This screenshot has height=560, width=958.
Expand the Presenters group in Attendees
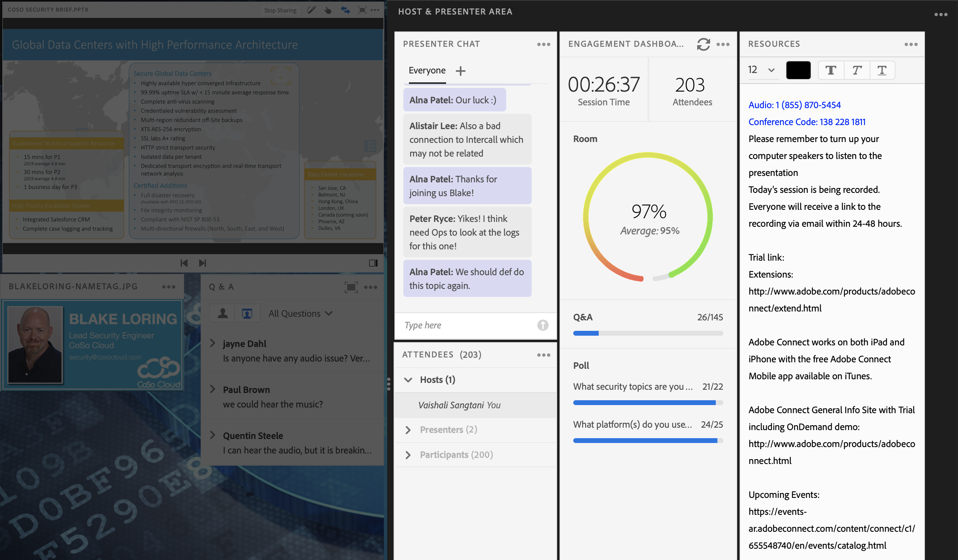click(x=408, y=430)
